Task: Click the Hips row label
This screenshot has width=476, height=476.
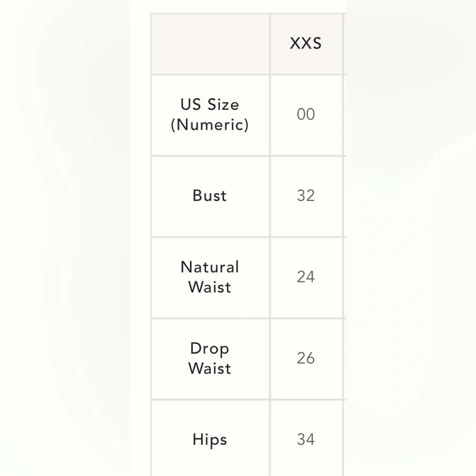Action: pyautogui.click(x=210, y=439)
